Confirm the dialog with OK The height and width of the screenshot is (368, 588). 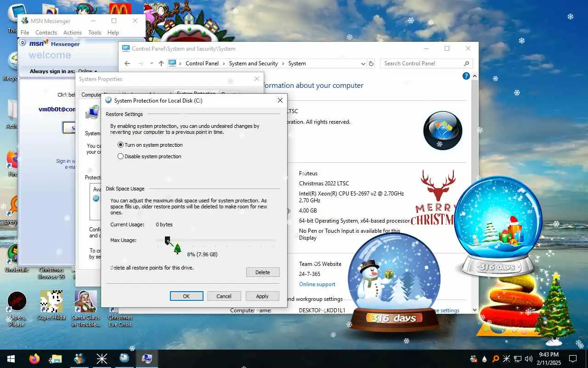pyautogui.click(x=187, y=296)
